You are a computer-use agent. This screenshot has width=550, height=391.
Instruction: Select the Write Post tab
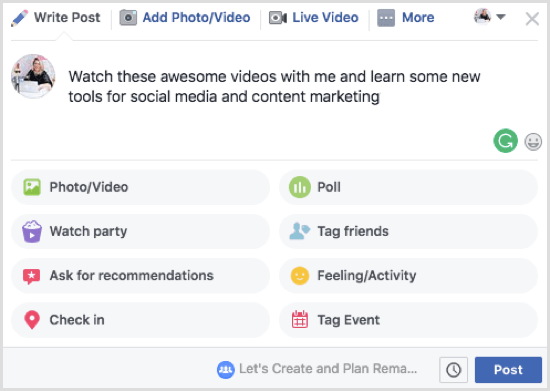56,18
